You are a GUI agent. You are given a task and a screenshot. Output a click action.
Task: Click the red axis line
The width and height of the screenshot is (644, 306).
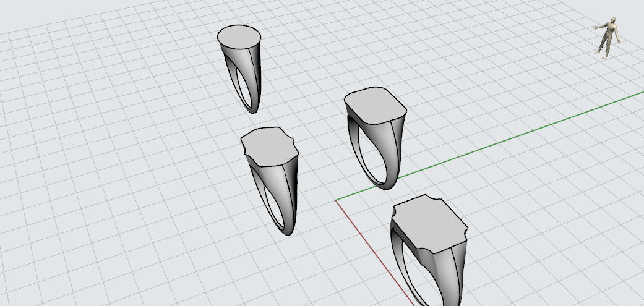tap(374, 252)
